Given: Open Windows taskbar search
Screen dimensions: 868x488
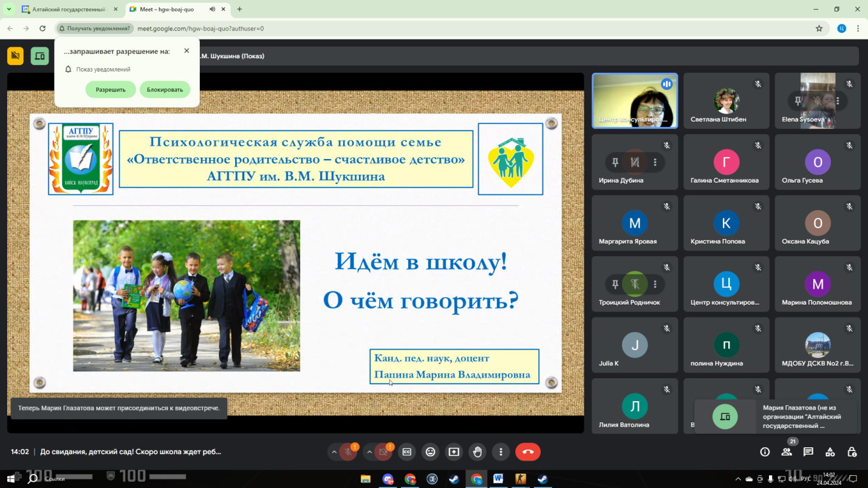Looking at the screenshot, I should 33,479.
